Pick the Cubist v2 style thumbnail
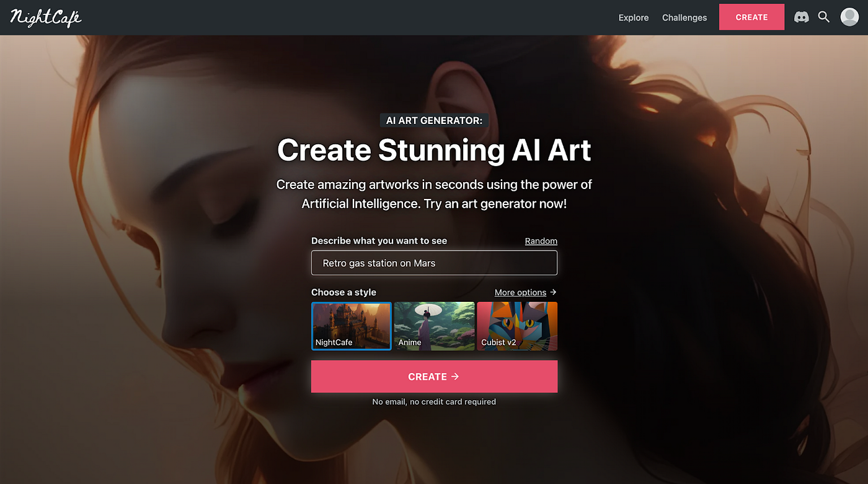The height and width of the screenshot is (484, 868). coord(517,326)
